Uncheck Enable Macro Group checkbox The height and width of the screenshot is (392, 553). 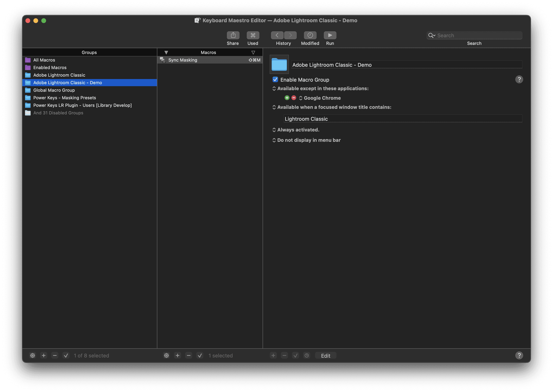275,79
